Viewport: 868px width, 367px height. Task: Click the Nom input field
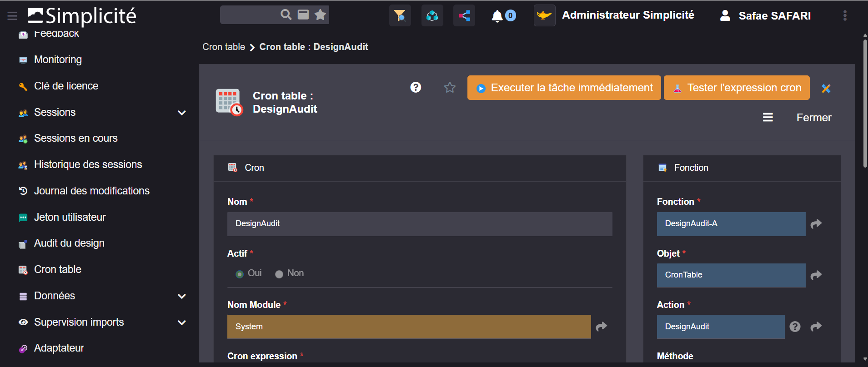click(x=419, y=224)
